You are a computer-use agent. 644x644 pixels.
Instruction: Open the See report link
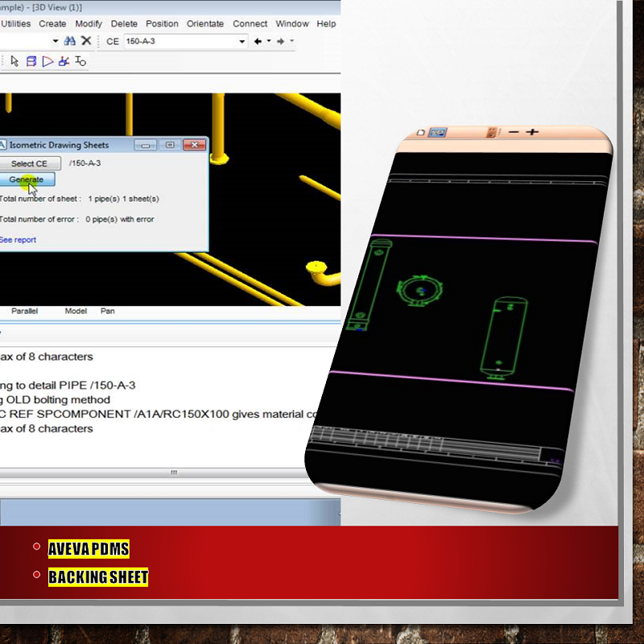coord(17,240)
